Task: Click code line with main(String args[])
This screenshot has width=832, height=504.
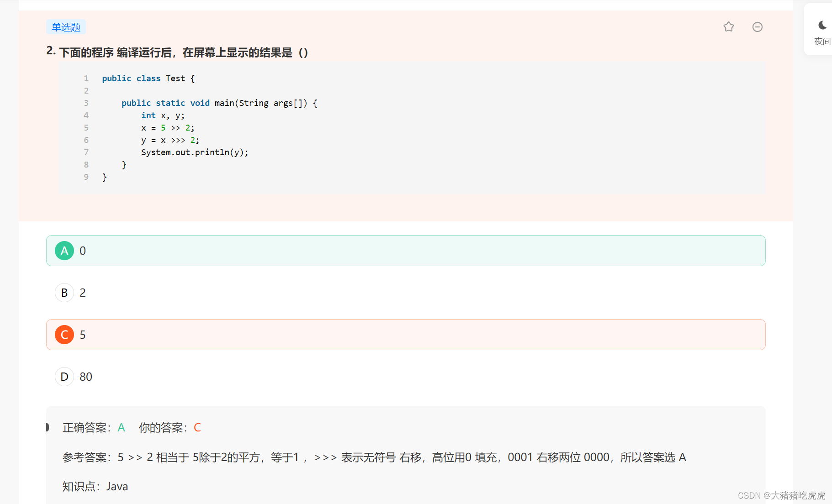Action: pos(219,103)
